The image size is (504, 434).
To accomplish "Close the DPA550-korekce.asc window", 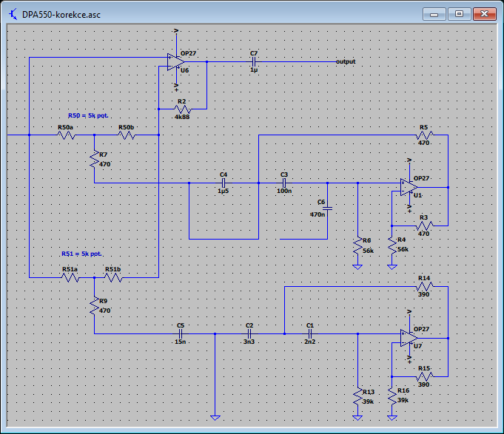I will pos(485,14).
